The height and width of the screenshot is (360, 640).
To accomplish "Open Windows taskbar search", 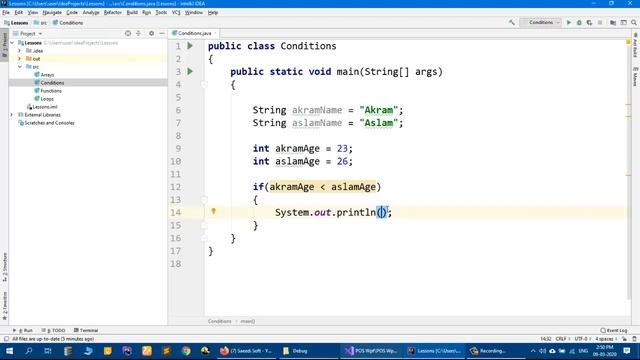I will tap(29, 351).
